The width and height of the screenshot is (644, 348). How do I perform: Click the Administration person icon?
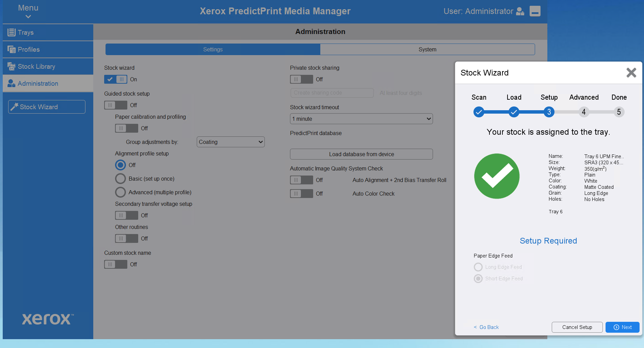(x=12, y=83)
